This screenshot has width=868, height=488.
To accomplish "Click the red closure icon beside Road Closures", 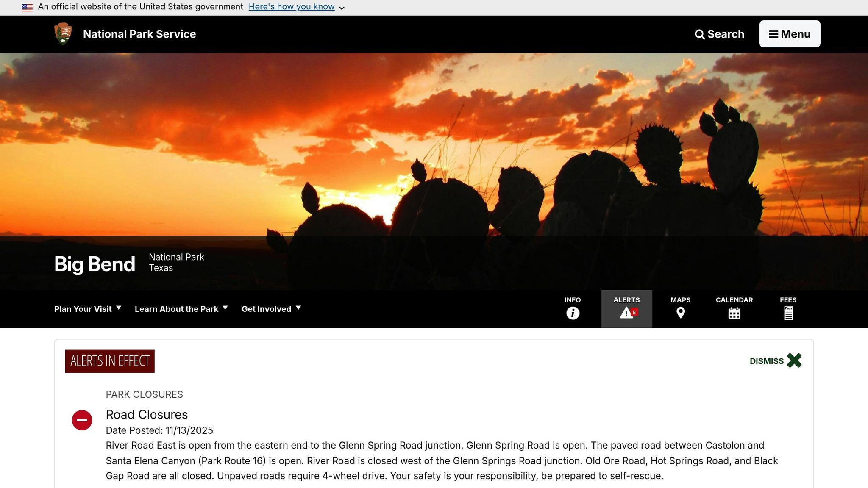I will [x=82, y=420].
